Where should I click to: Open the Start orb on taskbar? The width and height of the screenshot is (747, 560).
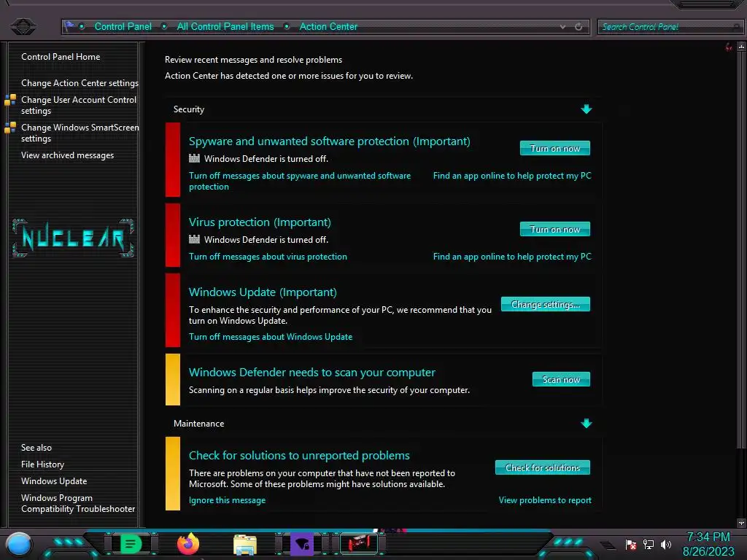click(x=19, y=544)
